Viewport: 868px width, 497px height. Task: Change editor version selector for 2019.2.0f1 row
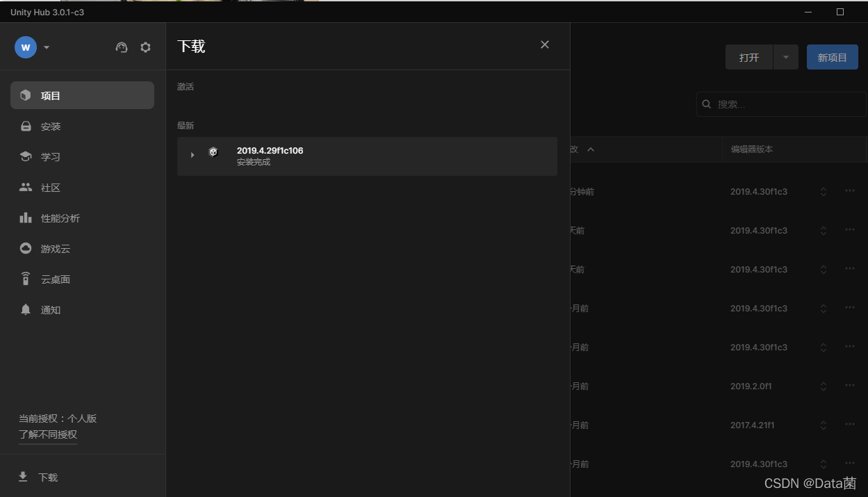click(824, 386)
